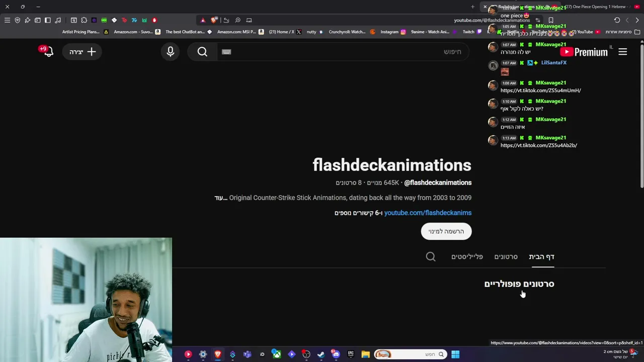Click the site settings tune icon in address bar
644x362 pixels.
(537, 20)
